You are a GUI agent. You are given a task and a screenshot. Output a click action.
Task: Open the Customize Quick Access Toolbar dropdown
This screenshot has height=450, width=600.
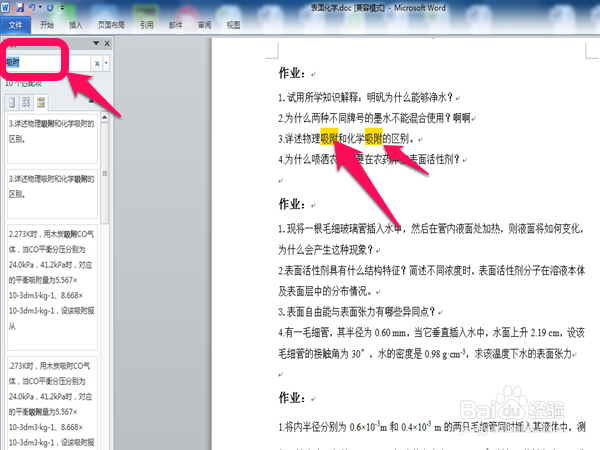click(62, 7)
